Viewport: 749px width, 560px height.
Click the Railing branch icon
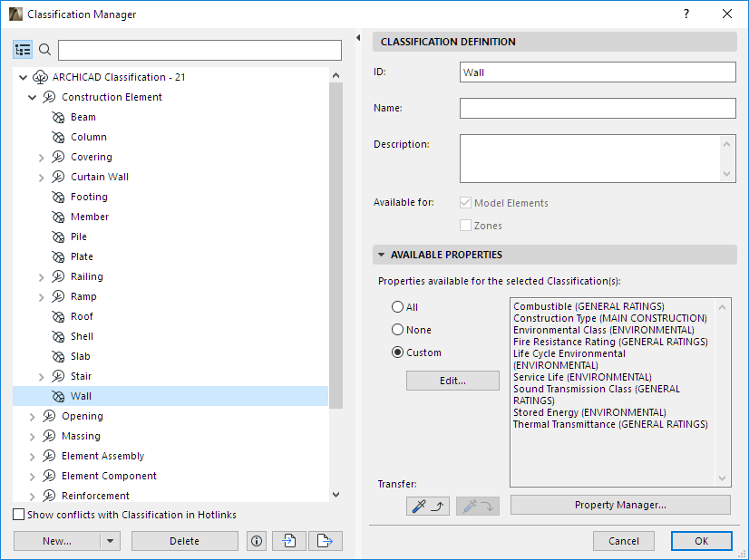pos(58,277)
